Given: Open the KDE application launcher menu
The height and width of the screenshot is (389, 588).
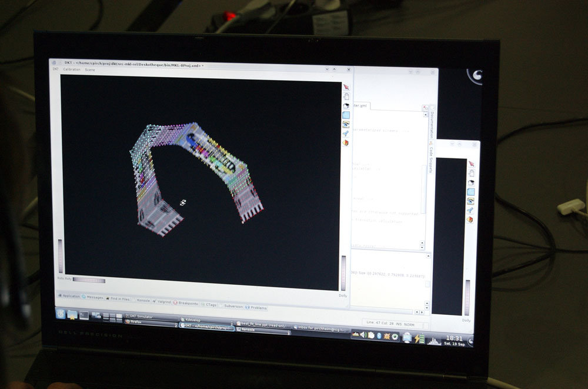Looking at the screenshot, I should pyautogui.click(x=61, y=314).
